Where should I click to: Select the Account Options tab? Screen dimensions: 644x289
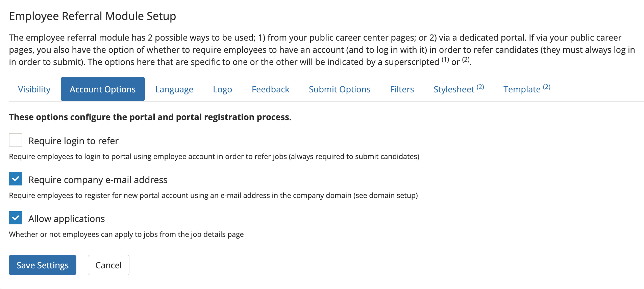point(103,89)
